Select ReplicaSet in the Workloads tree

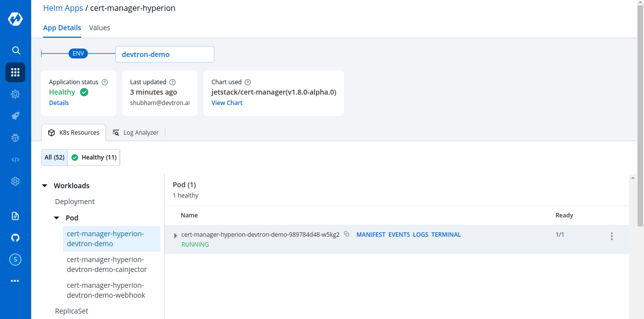click(72, 311)
